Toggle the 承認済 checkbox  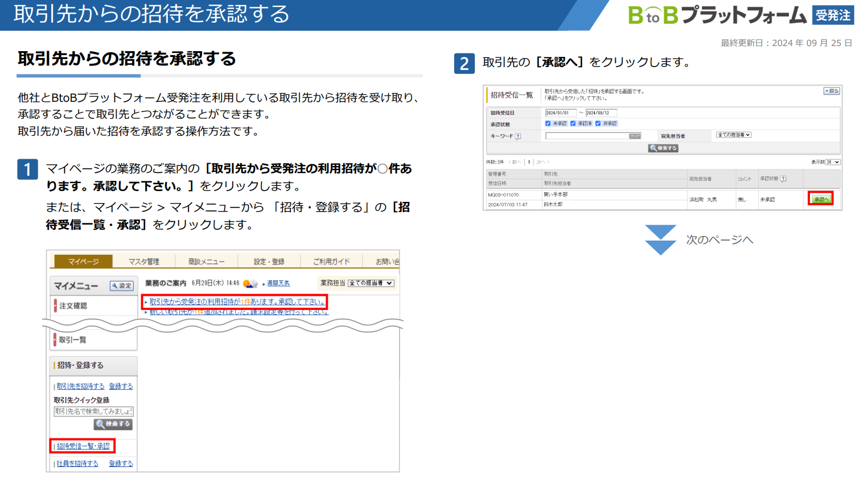573,123
